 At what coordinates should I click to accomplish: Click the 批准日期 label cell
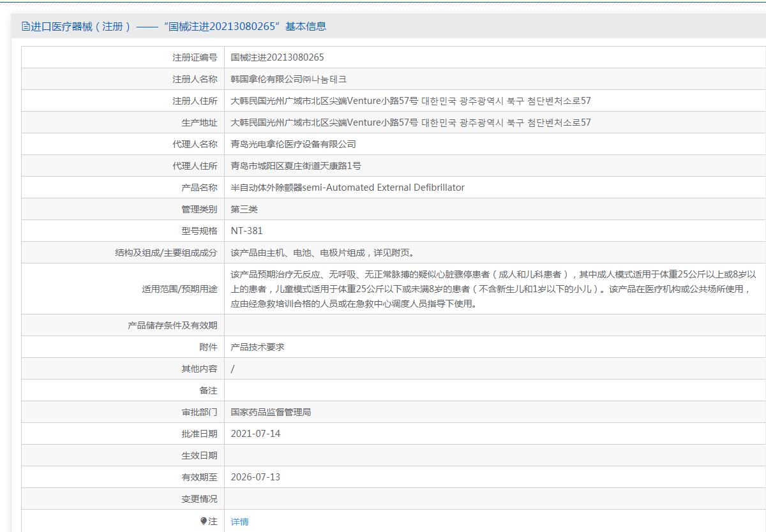(x=123, y=434)
